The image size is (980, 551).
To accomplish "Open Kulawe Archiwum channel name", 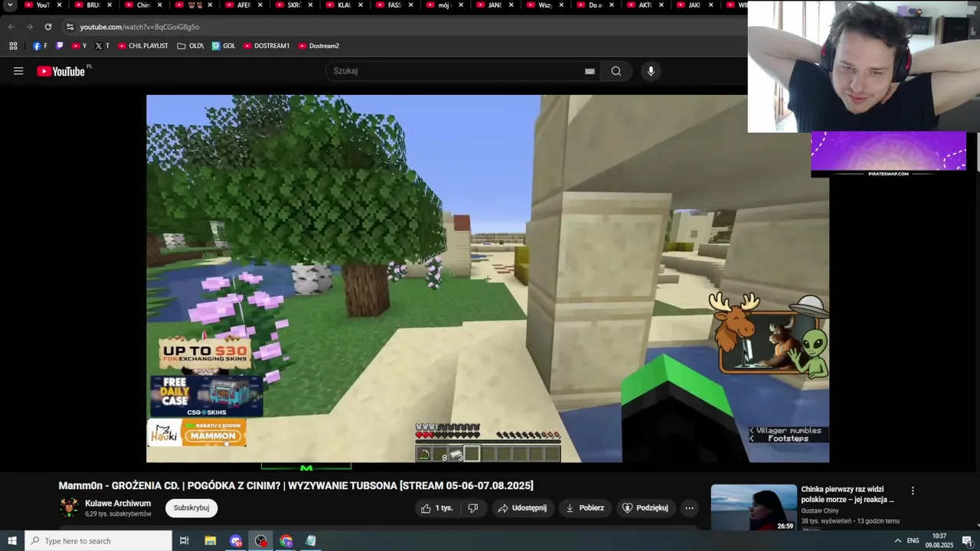I will 118,504.
